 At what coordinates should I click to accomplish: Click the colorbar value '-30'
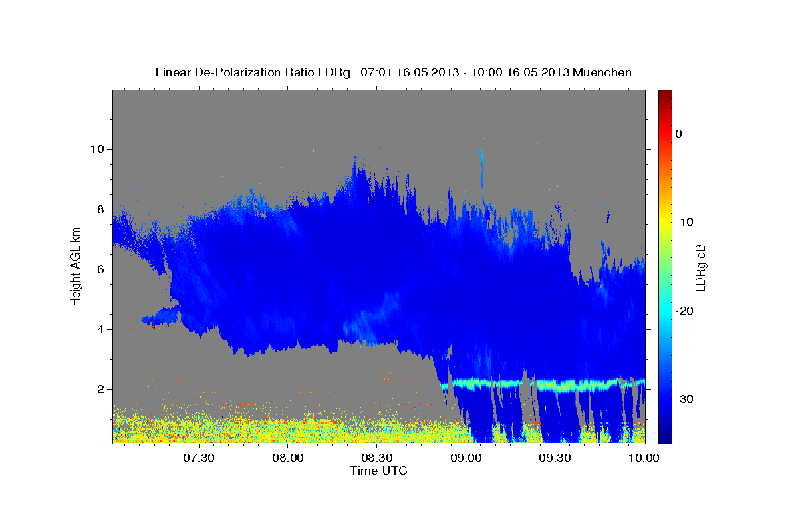coord(685,399)
